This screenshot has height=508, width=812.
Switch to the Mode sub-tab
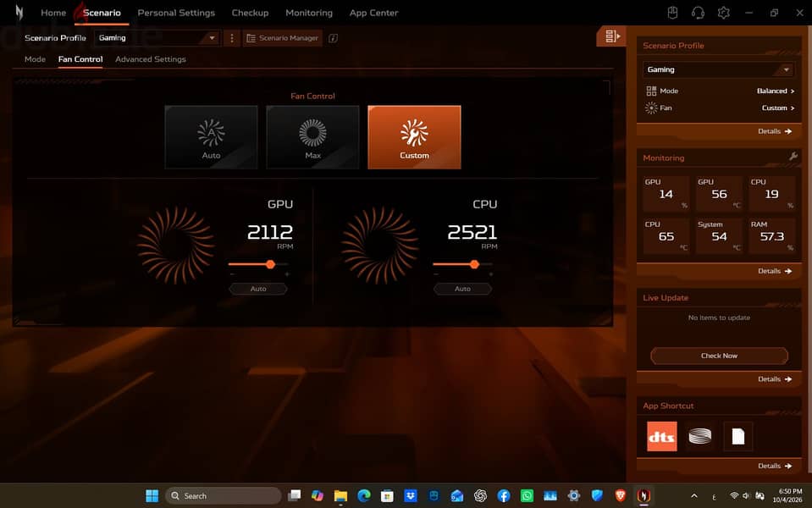point(35,59)
